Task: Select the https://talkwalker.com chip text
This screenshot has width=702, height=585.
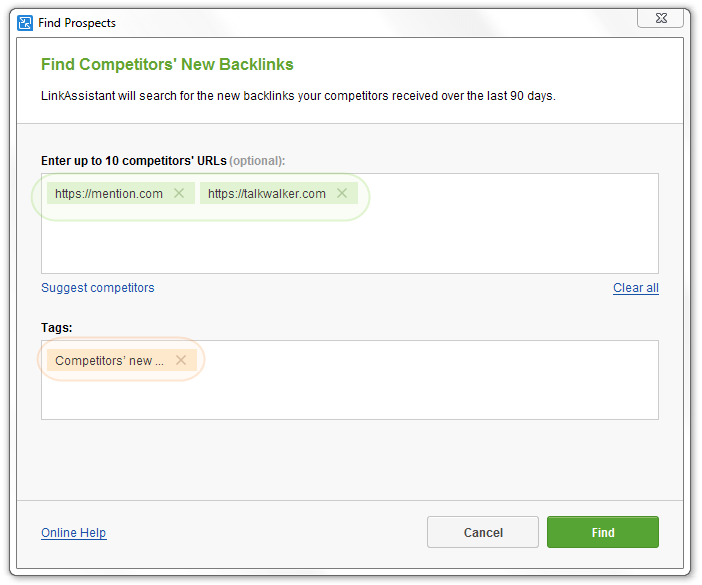Action: pos(267,194)
